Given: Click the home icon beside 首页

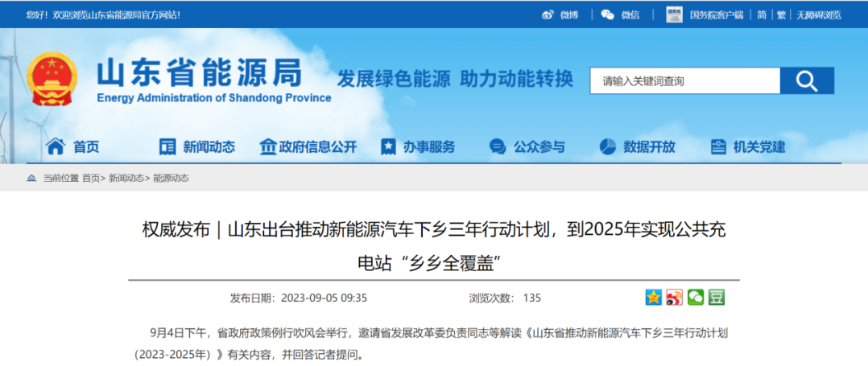Looking at the screenshot, I should click(55, 146).
